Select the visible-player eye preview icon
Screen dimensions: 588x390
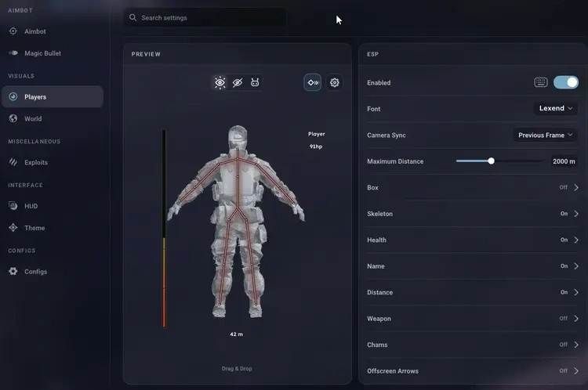point(220,82)
